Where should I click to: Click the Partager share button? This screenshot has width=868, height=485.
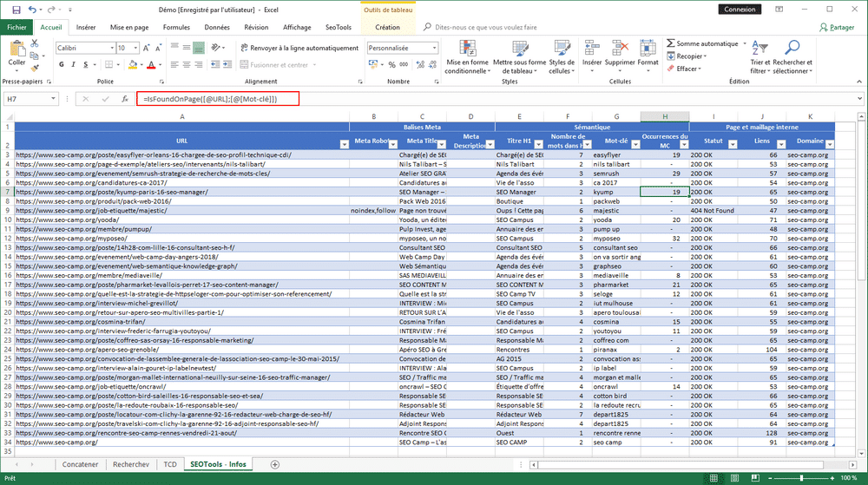tap(837, 27)
